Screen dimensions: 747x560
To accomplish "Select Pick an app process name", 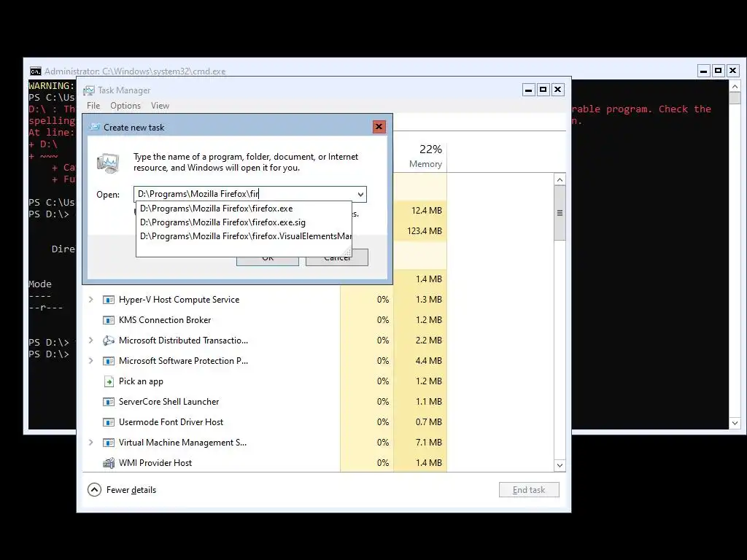I will coord(141,381).
